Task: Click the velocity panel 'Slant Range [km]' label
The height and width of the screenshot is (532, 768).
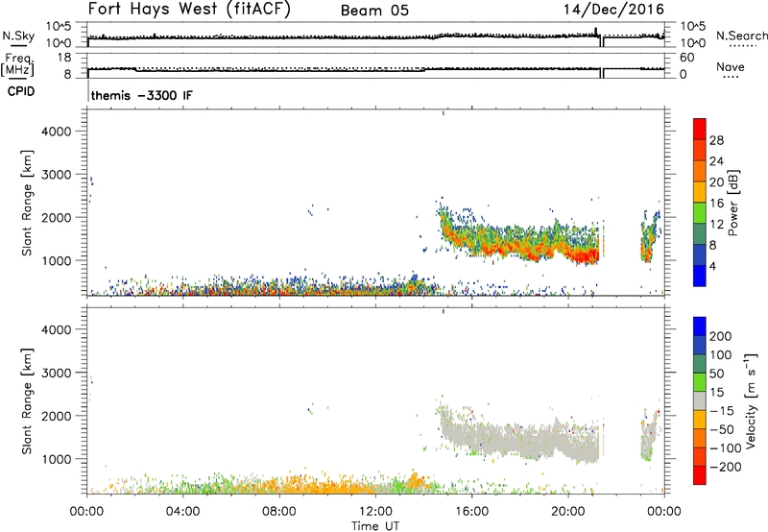Action: pyautogui.click(x=27, y=401)
